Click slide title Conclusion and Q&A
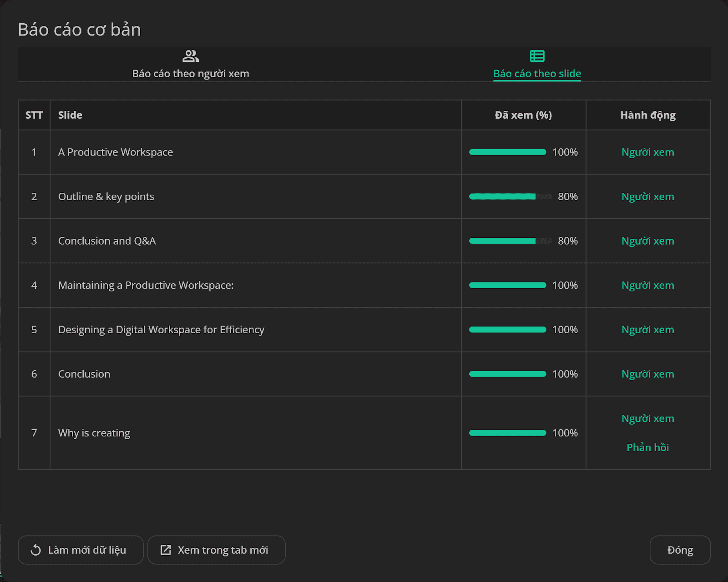Viewport: 728px width, 582px height. pyautogui.click(x=107, y=241)
